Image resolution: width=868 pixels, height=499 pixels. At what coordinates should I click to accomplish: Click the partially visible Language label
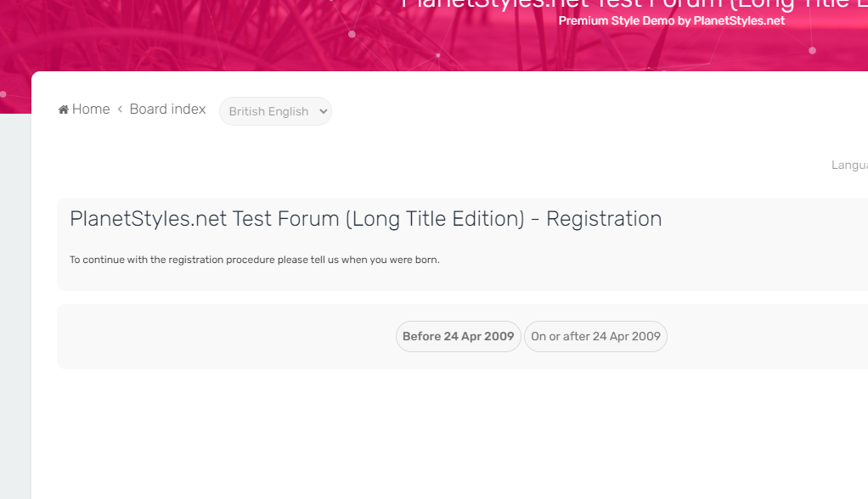pyautogui.click(x=848, y=165)
